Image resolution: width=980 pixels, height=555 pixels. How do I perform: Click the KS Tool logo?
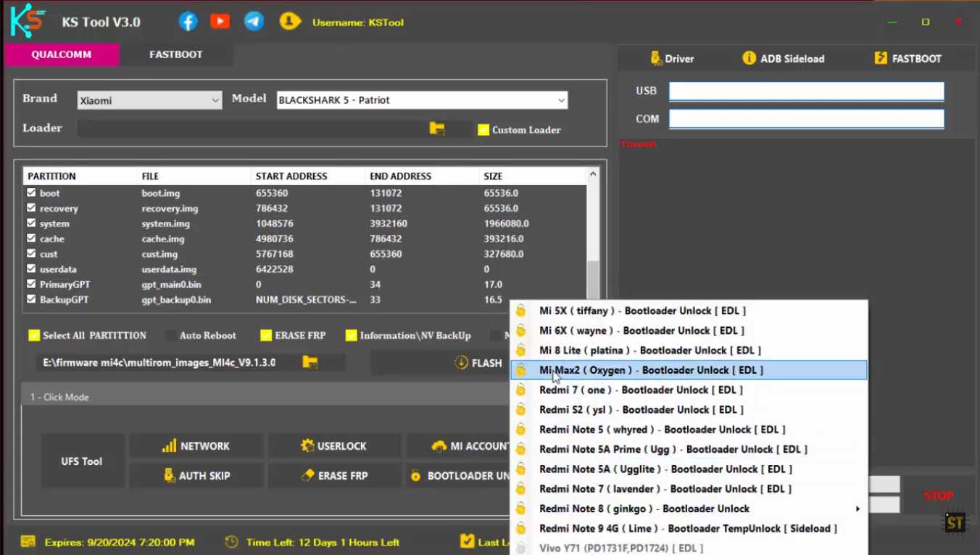(x=28, y=22)
